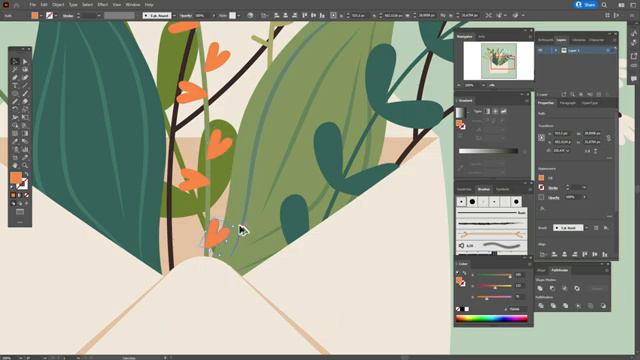Click the Exclude shape mode icon
Screen dimensions: 640x360
pos(577,288)
